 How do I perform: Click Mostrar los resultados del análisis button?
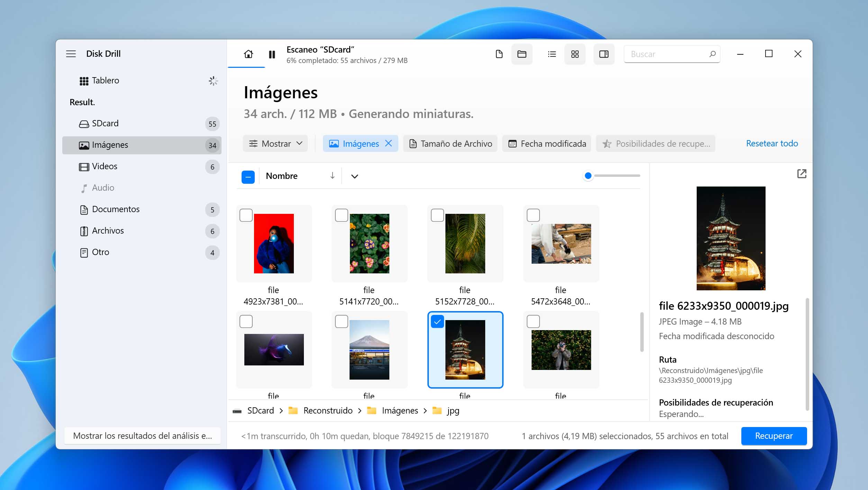[x=143, y=436]
